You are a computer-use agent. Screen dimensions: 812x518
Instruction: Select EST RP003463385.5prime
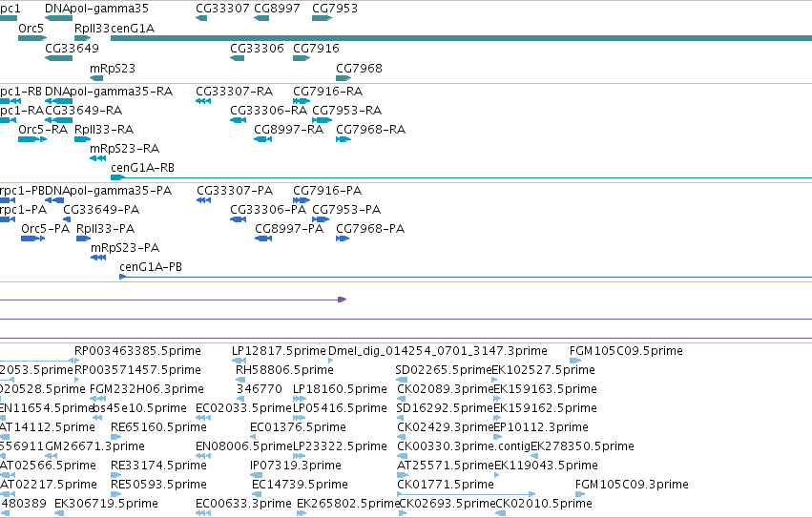tap(137, 351)
